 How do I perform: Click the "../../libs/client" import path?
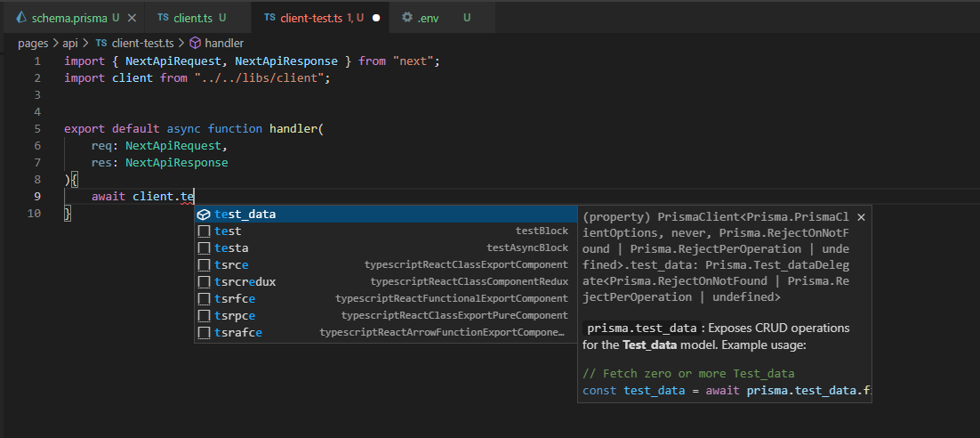pyautogui.click(x=261, y=77)
